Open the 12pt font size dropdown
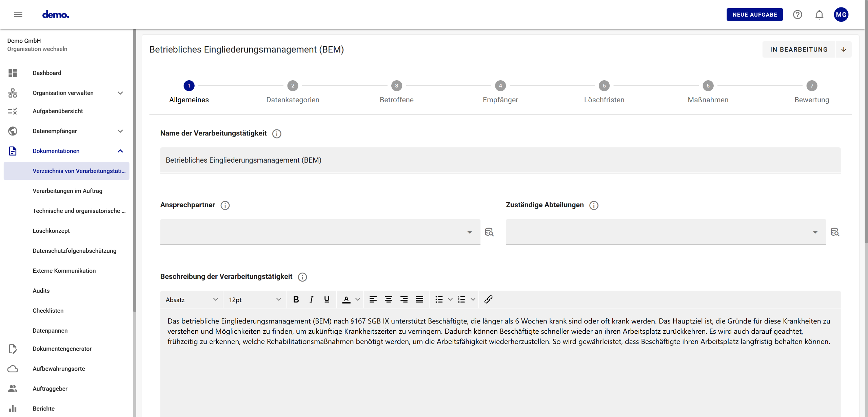868x417 pixels. pos(254,299)
